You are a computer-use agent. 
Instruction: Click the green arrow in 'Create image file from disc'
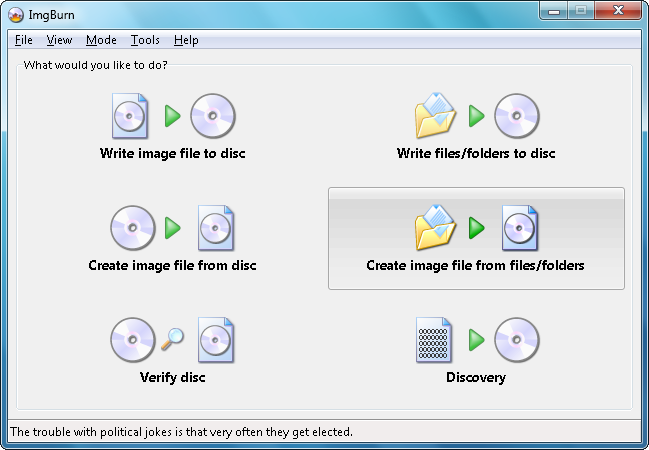click(173, 228)
